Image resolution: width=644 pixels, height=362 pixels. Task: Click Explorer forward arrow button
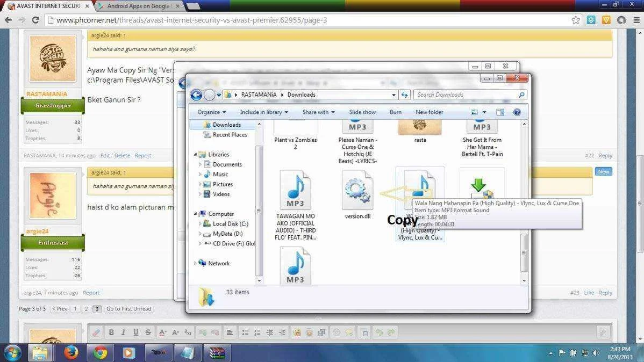pyautogui.click(x=210, y=95)
